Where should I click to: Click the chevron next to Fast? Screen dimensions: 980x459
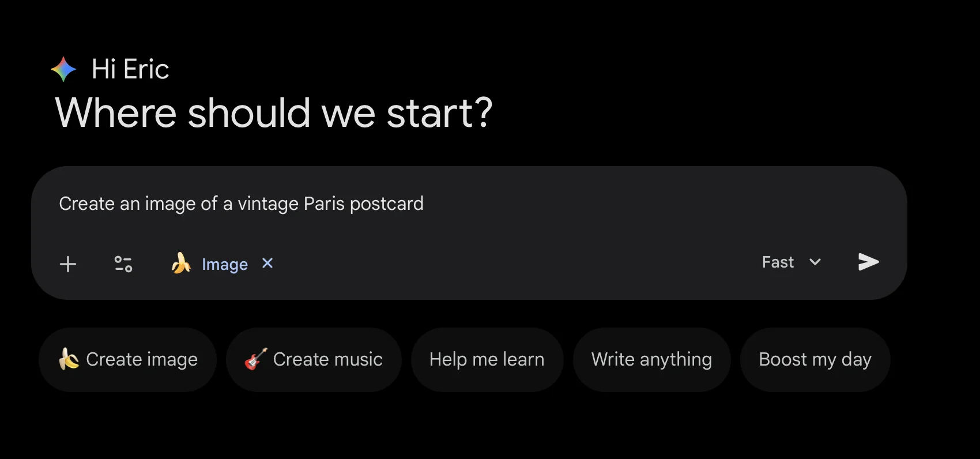[815, 262]
